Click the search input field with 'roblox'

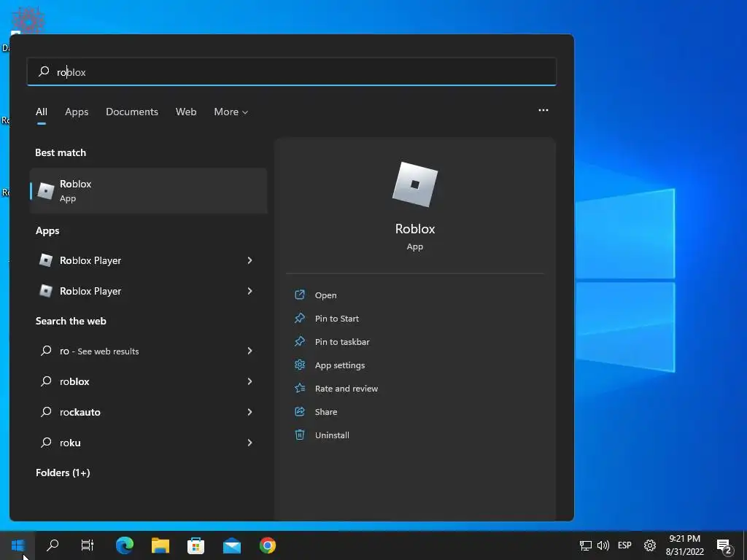(x=292, y=72)
